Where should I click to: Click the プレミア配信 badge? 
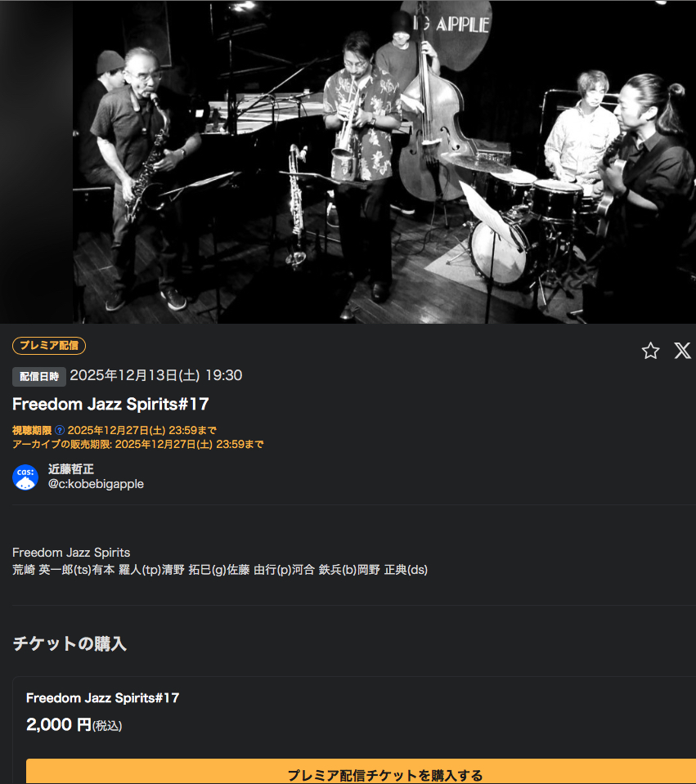coord(49,346)
